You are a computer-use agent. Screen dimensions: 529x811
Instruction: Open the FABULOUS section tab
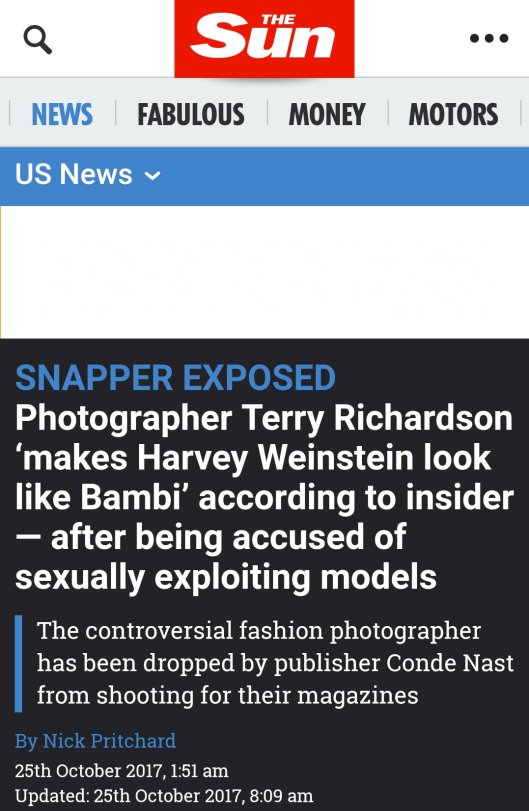(x=191, y=114)
